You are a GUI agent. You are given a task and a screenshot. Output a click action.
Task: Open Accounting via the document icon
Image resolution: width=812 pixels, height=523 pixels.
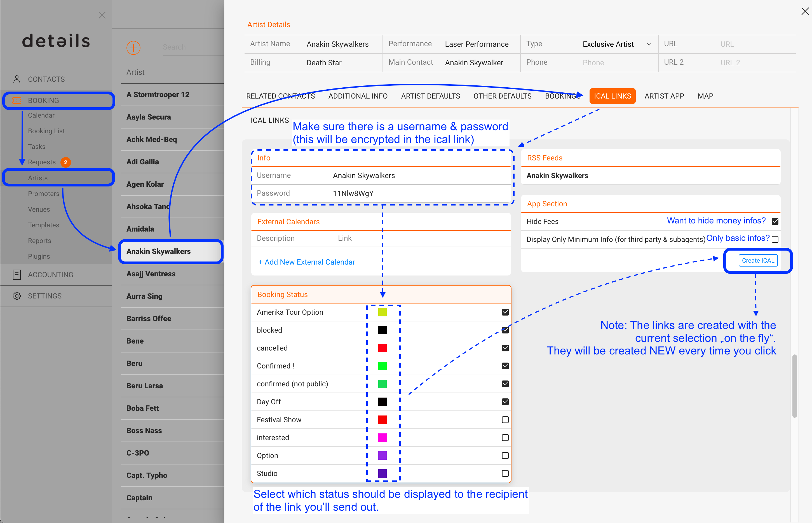(17, 274)
